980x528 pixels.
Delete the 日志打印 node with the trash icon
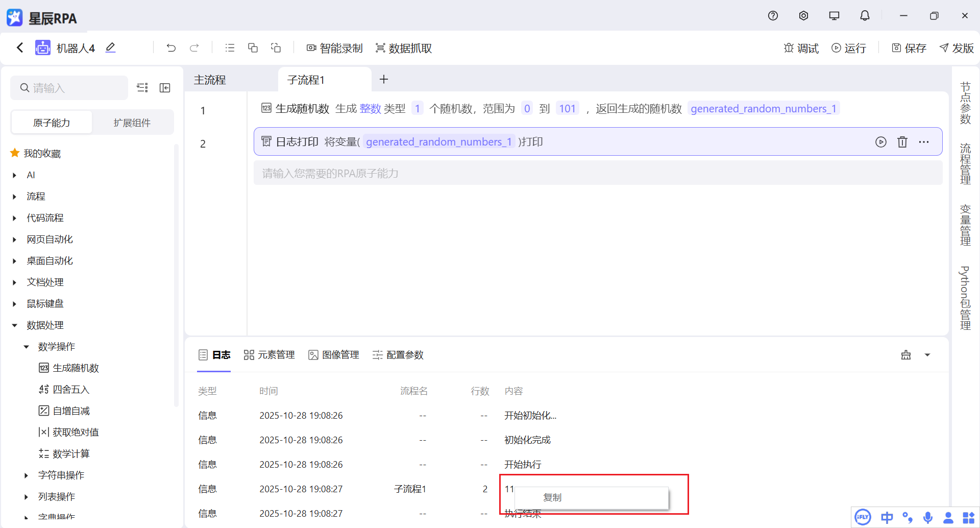pos(902,141)
